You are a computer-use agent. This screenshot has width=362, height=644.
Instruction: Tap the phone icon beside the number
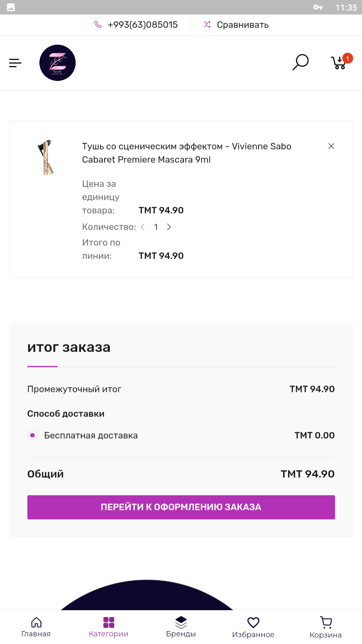[x=98, y=25]
